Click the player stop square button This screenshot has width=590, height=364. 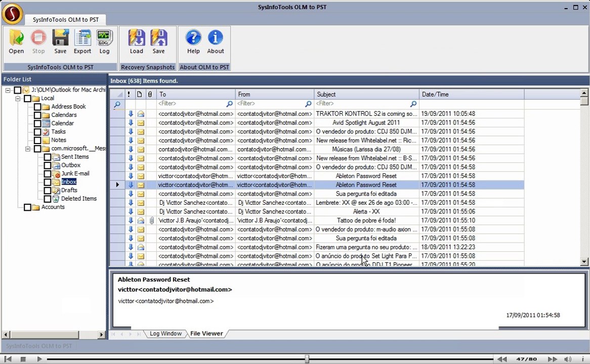point(23,359)
